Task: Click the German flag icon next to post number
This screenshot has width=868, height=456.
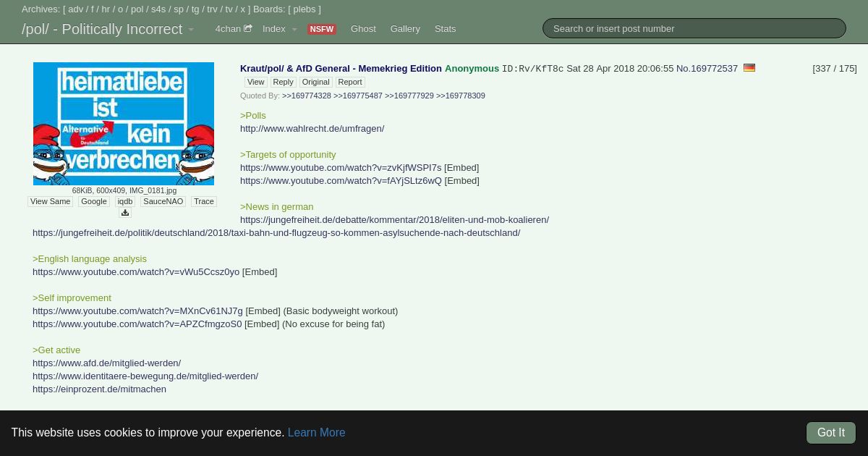Action: coord(749,68)
